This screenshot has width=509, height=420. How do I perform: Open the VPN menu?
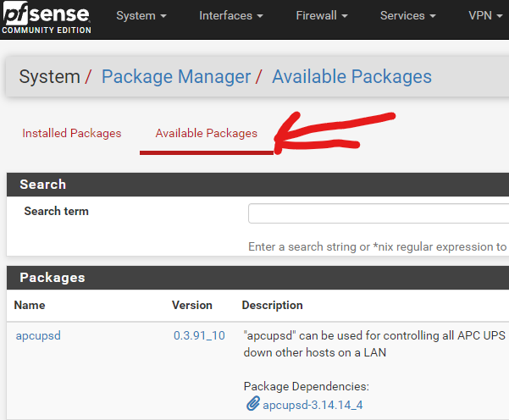tap(485, 15)
